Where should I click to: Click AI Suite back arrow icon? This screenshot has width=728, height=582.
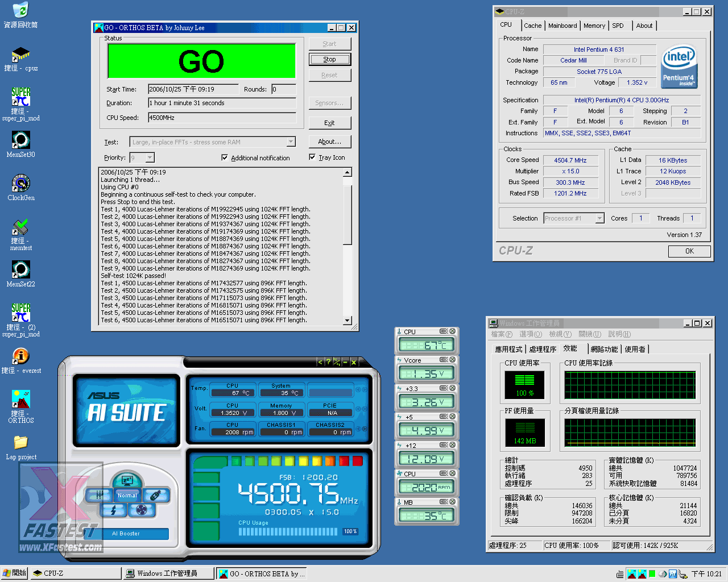320,362
